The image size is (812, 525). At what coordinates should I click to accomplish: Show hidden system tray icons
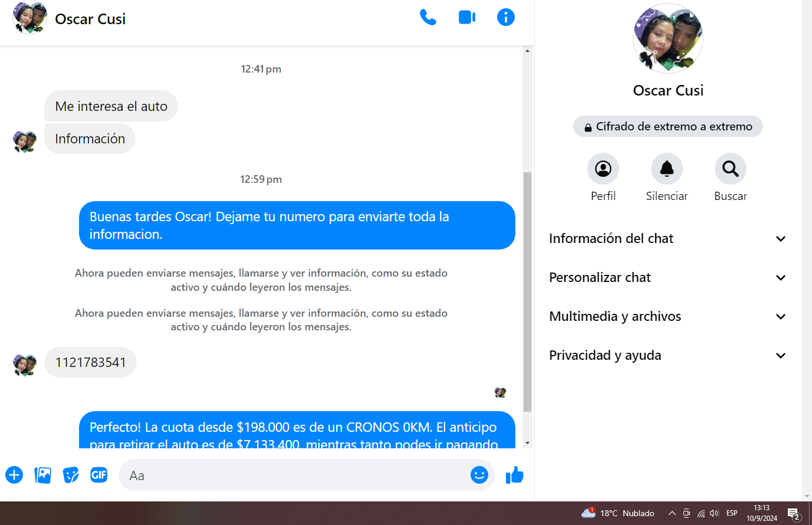tap(672, 513)
